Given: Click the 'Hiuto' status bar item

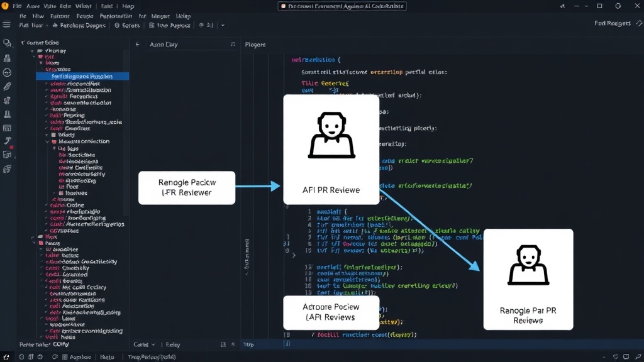Looking at the screenshot, I should coord(107,357).
